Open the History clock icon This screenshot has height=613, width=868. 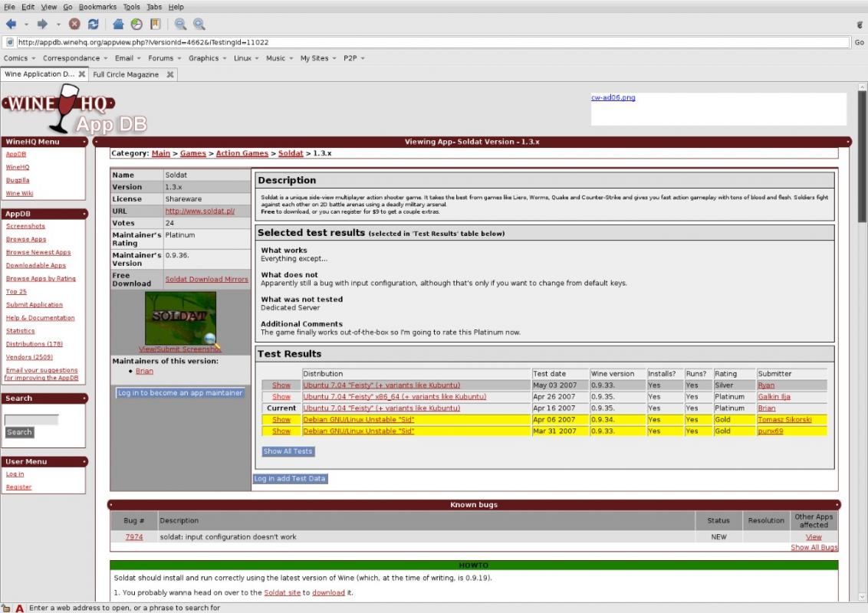point(136,25)
